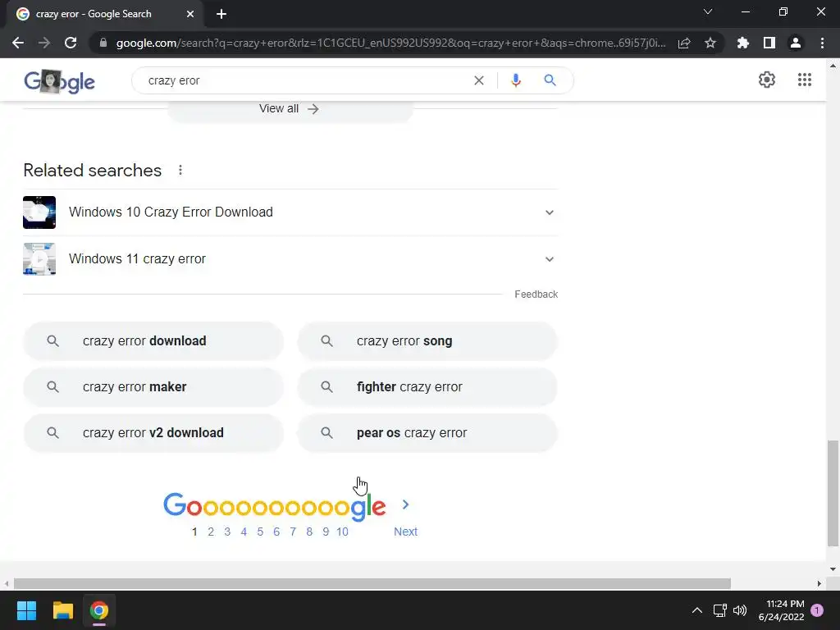
Task: Clear the search box with the X
Action: 479,80
